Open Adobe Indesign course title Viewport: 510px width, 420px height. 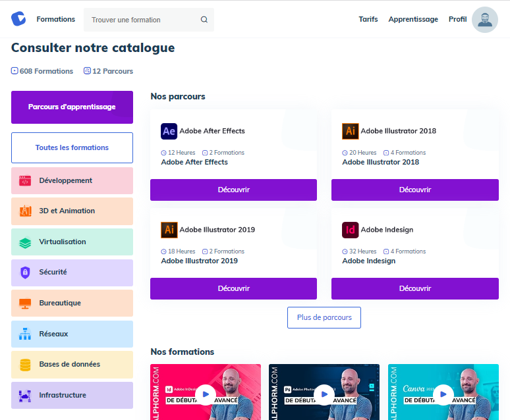coord(369,261)
